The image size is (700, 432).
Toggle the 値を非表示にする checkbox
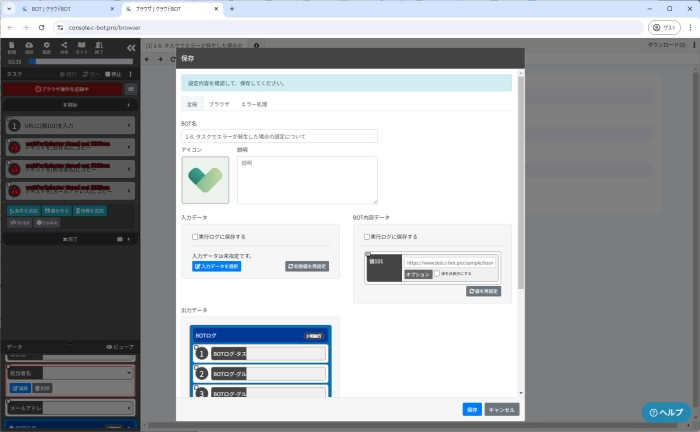click(x=437, y=273)
